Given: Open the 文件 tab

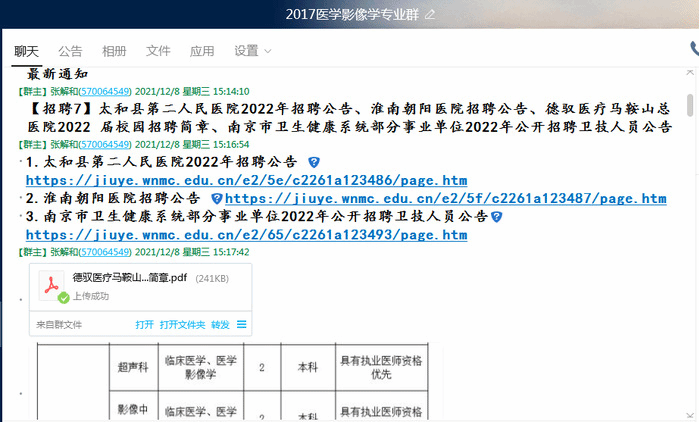Looking at the screenshot, I should (158, 51).
